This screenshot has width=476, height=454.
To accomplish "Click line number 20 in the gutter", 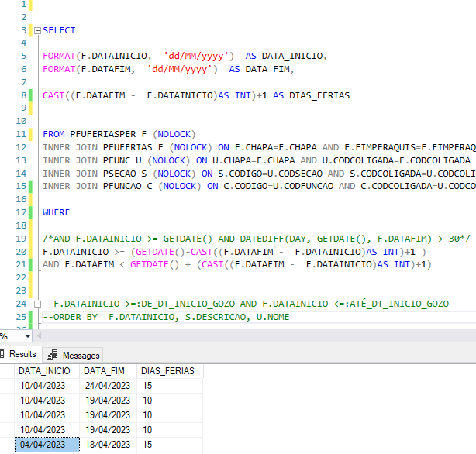I will 21,252.
